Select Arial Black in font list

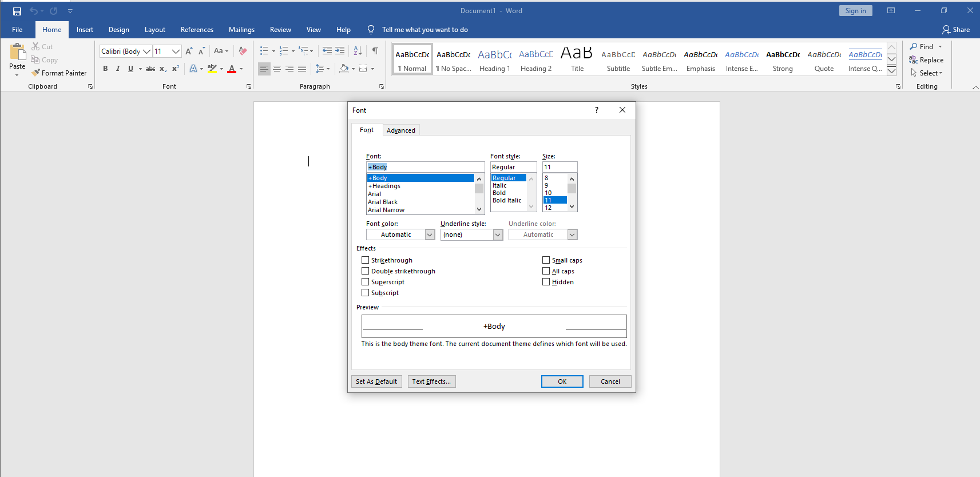pyautogui.click(x=383, y=202)
